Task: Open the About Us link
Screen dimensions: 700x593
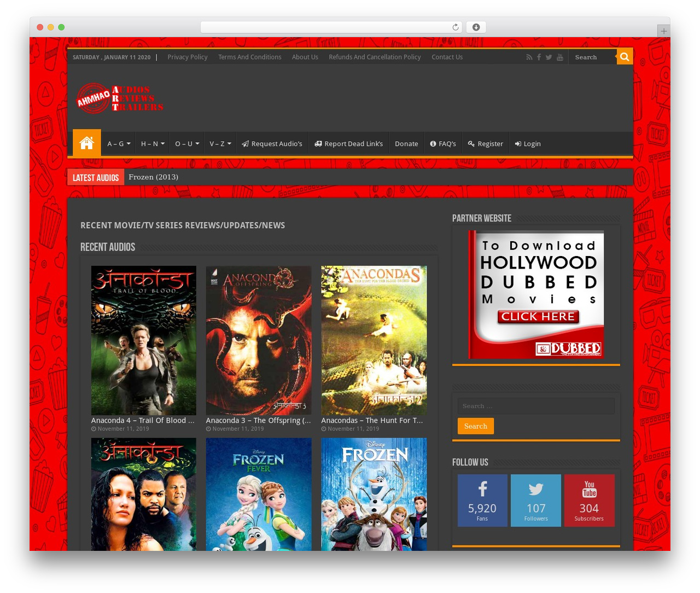Action: coord(305,57)
